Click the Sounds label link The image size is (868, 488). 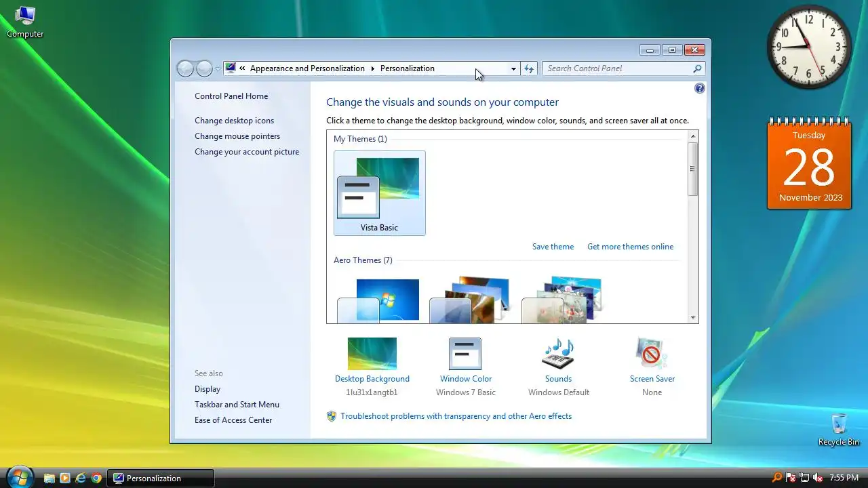coord(558,379)
